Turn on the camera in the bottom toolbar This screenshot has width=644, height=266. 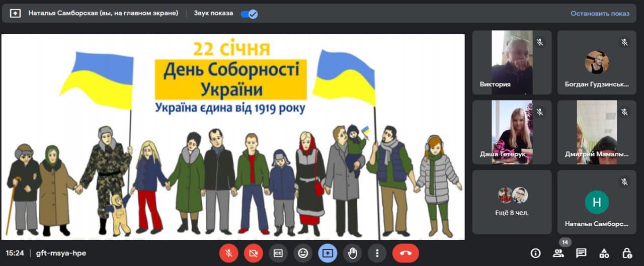(x=254, y=253)
